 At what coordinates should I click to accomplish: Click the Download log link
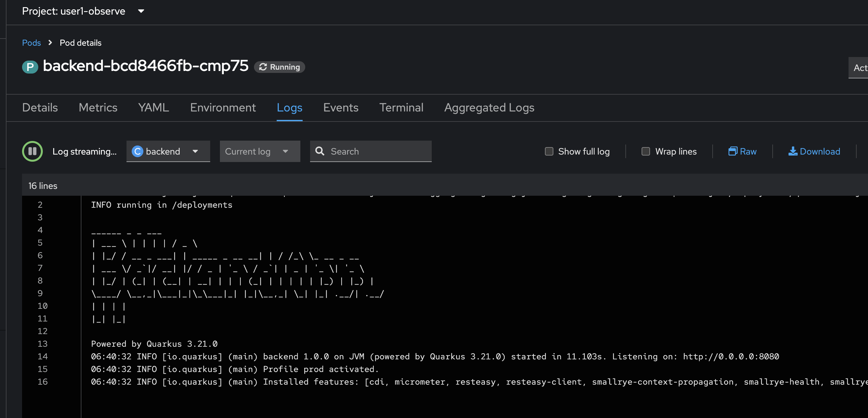(x=814, y=151)
